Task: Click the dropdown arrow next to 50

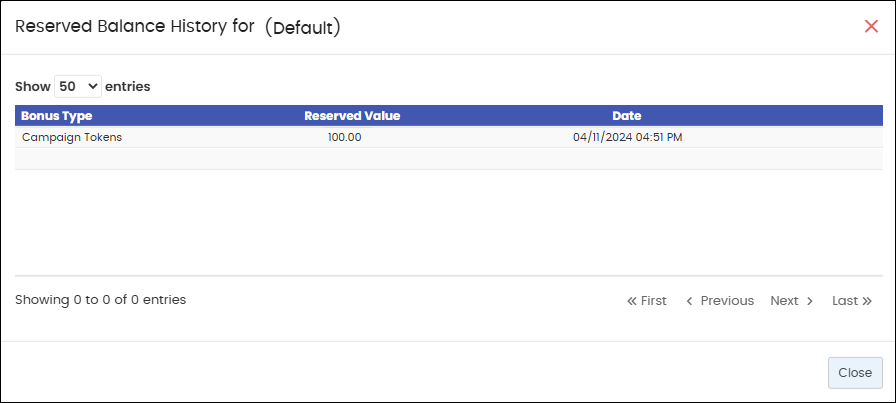Action: 92,86
